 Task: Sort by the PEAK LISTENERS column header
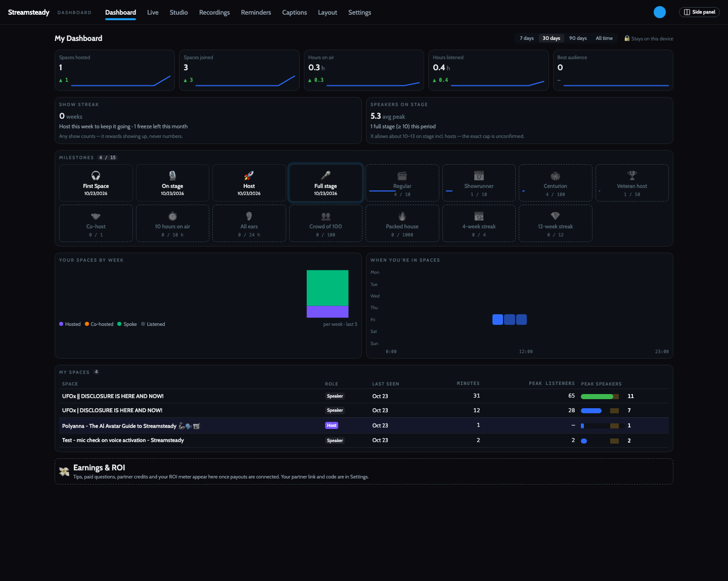(552, 383)
